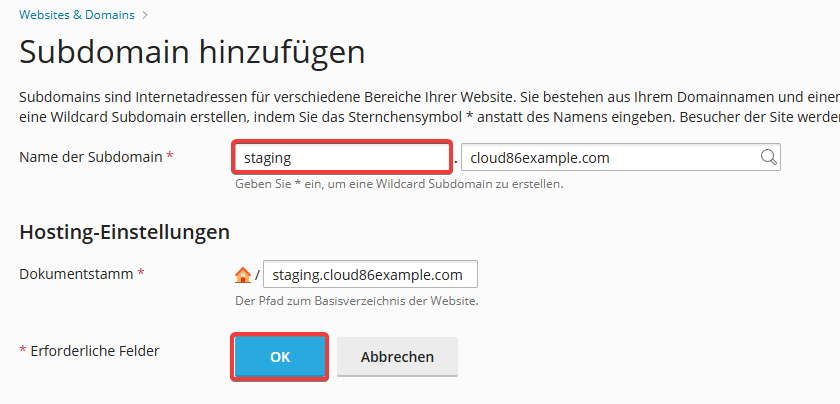Click the home directory house icon
Screen dimensions: 840x404
point(243,275)
